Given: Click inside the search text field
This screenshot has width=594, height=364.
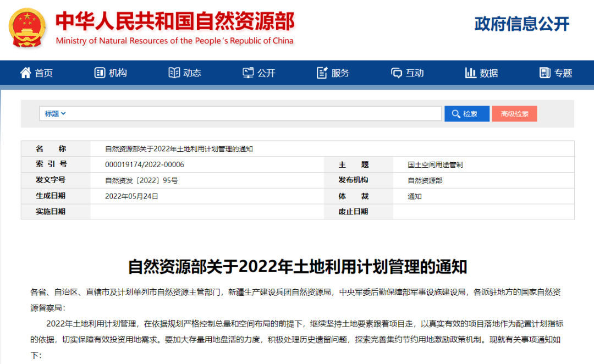Looking at the screenshot, I should [253, 114].
